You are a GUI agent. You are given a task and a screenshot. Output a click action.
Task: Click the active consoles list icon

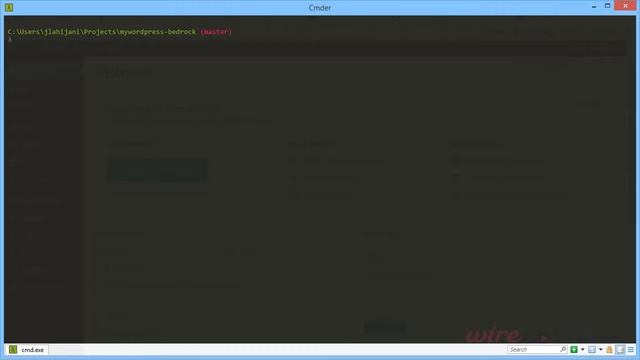(592, 349)
